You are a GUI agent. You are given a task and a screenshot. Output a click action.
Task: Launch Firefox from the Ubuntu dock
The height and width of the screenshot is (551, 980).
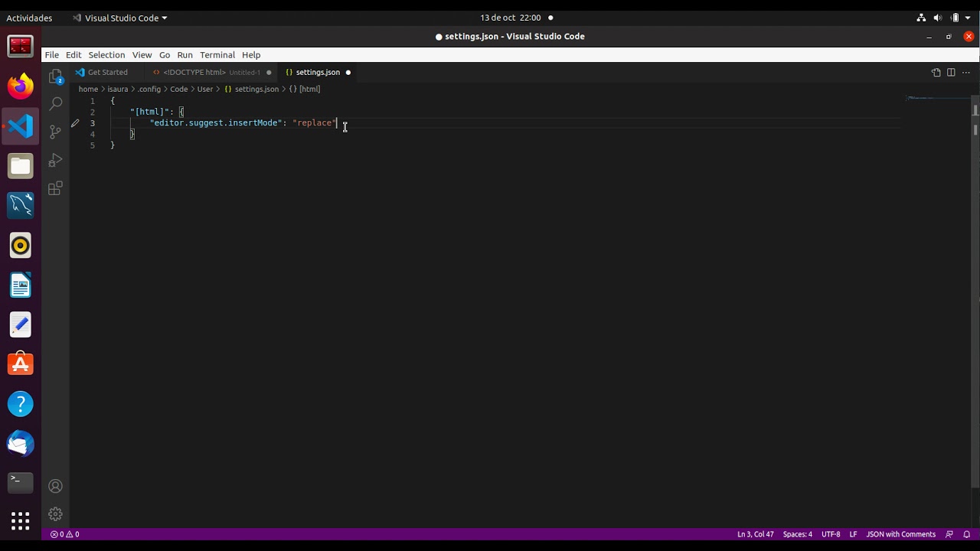(x=21, y=86)
